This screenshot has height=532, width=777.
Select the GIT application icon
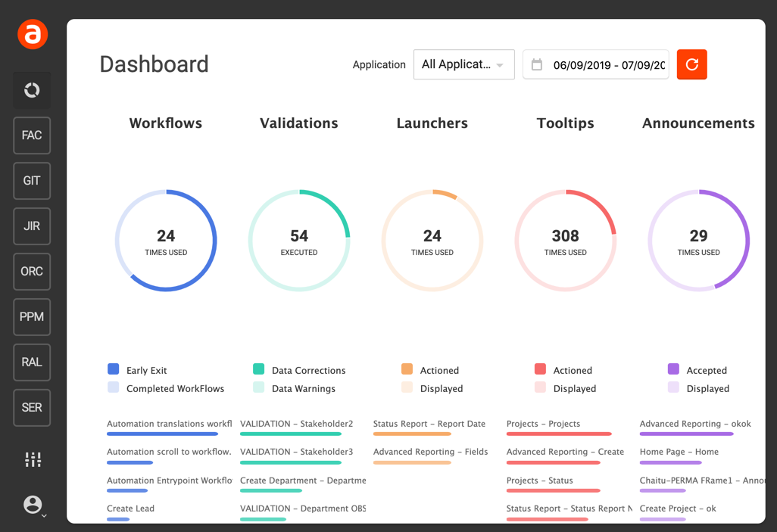click(32, 181)
